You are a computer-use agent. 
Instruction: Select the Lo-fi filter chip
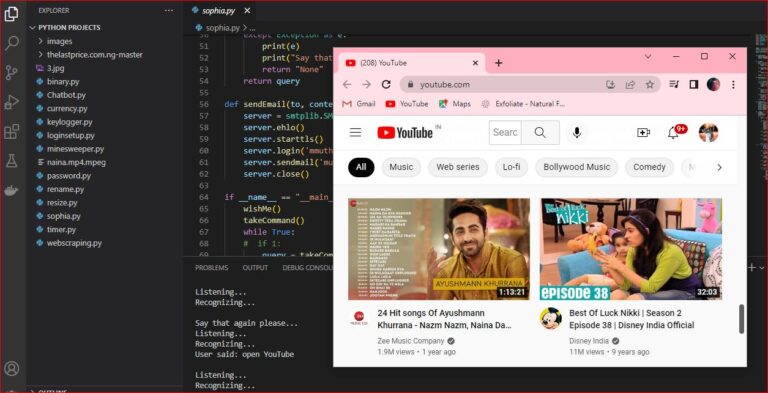pyautogui.click(x=511, y=167)
